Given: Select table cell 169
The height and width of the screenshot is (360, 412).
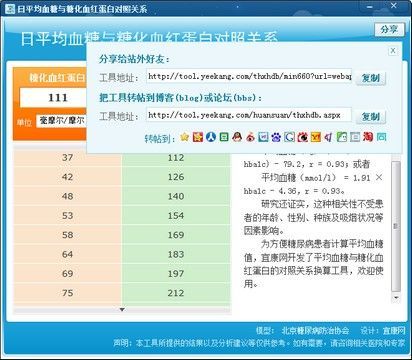Looking at the screenshot, I should tap(176, 235).
